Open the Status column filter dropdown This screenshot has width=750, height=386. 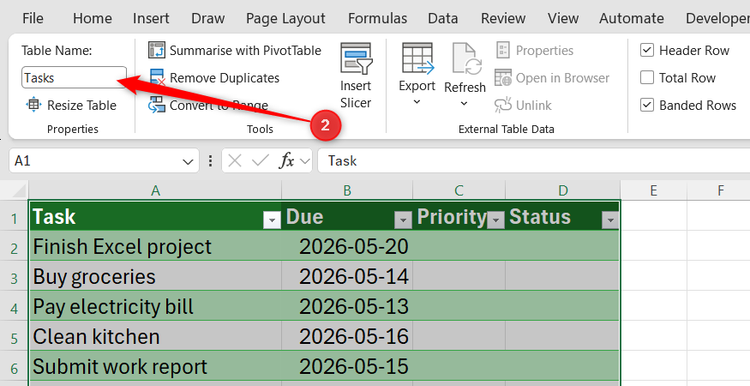[610, 220]
